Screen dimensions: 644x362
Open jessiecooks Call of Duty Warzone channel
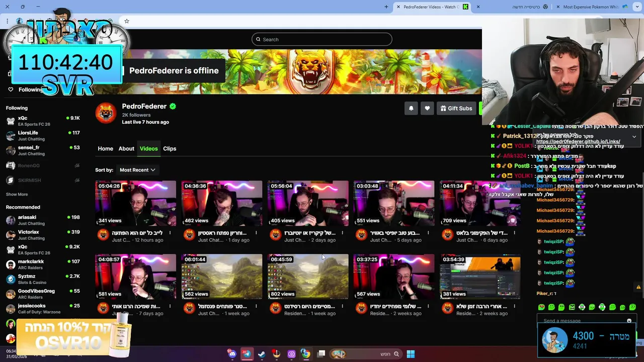(43, 309)
